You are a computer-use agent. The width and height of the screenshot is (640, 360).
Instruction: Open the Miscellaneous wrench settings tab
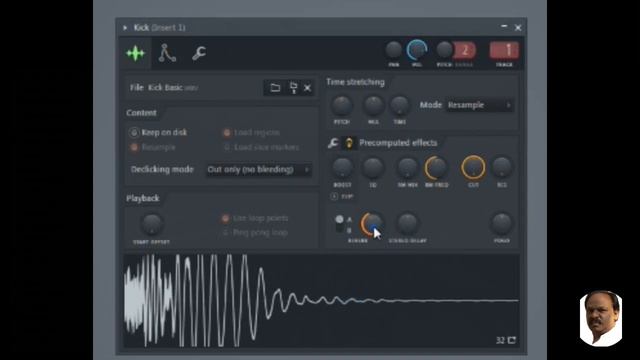pyautogui.click(x=199, y=53)
